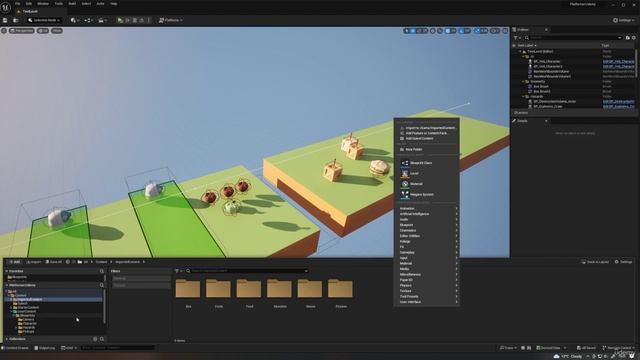Click the Unreal Engine logo icon
640x360 pixels.
point(5,7)
